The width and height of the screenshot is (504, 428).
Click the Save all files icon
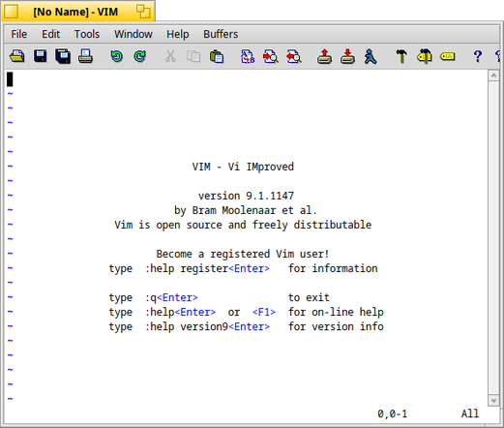pos(63,56)
